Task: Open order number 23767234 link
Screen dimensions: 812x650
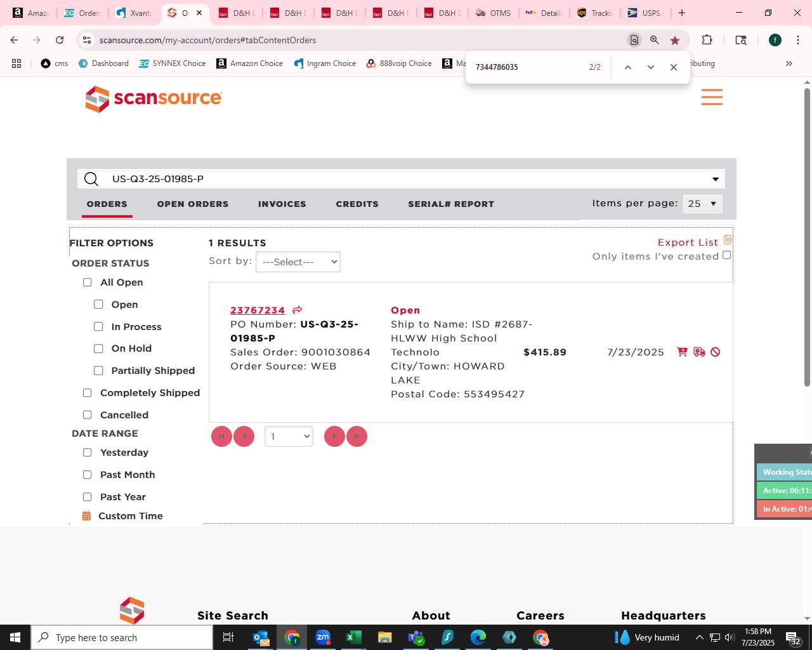Action: (258, 310)
